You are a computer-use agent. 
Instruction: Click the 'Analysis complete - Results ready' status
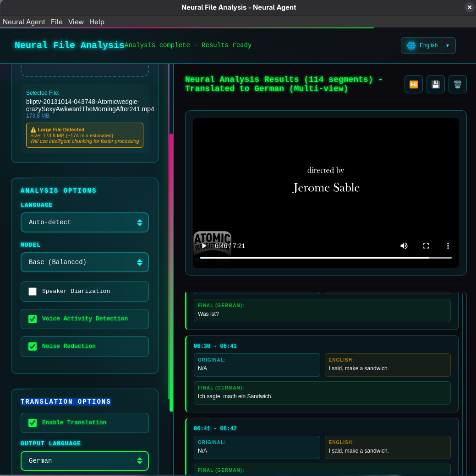(188, 45)
